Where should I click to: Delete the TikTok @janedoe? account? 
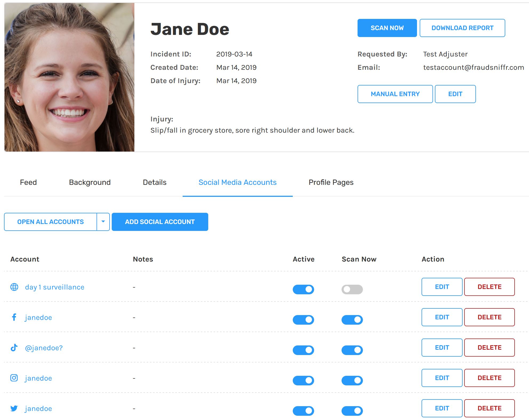[x=490, y=348]
